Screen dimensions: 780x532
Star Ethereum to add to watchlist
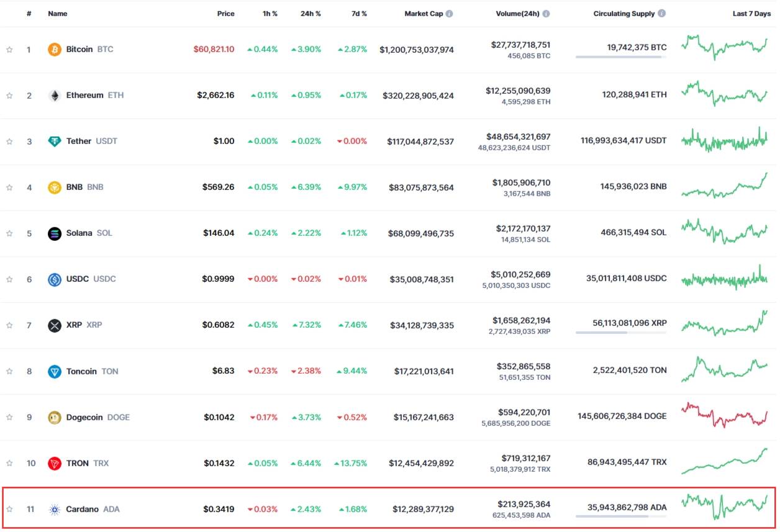pos(9,96)
